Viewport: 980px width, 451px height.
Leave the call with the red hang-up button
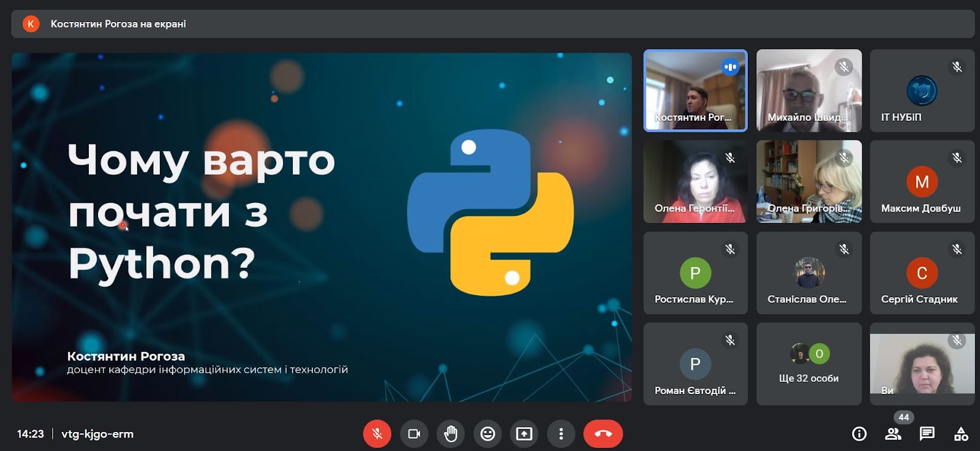tap(603, 434)
